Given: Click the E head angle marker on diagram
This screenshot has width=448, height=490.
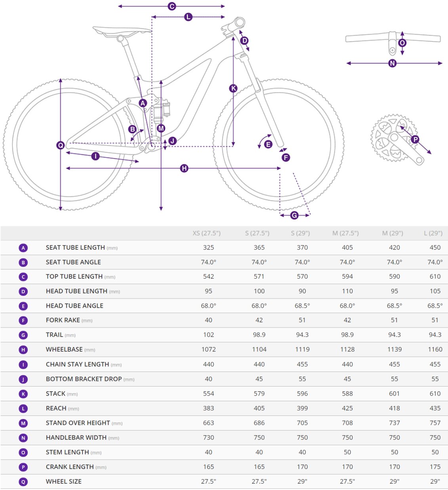Looking at the screenshot, I should (x=268, y=144).
